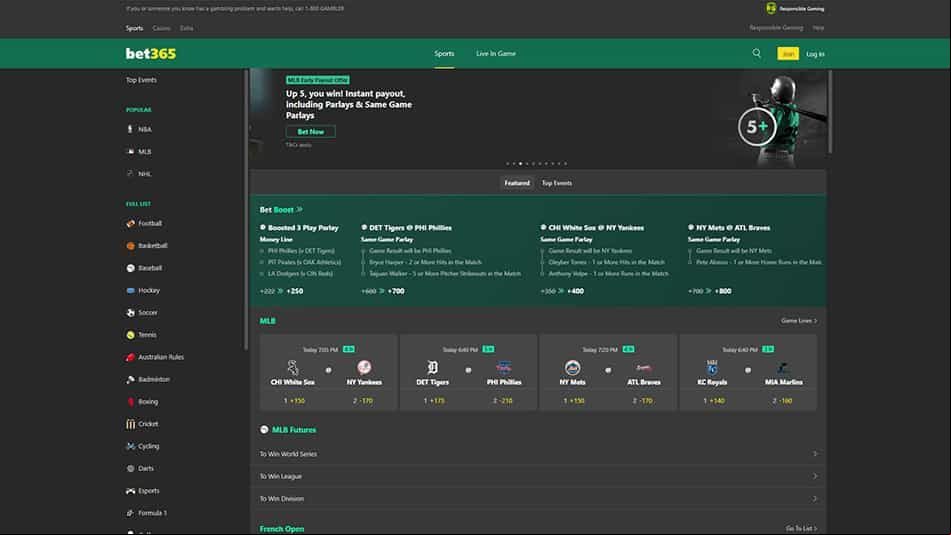Expand To Win League row
This screenshot has width=951, height=535.
coord(538,476)
